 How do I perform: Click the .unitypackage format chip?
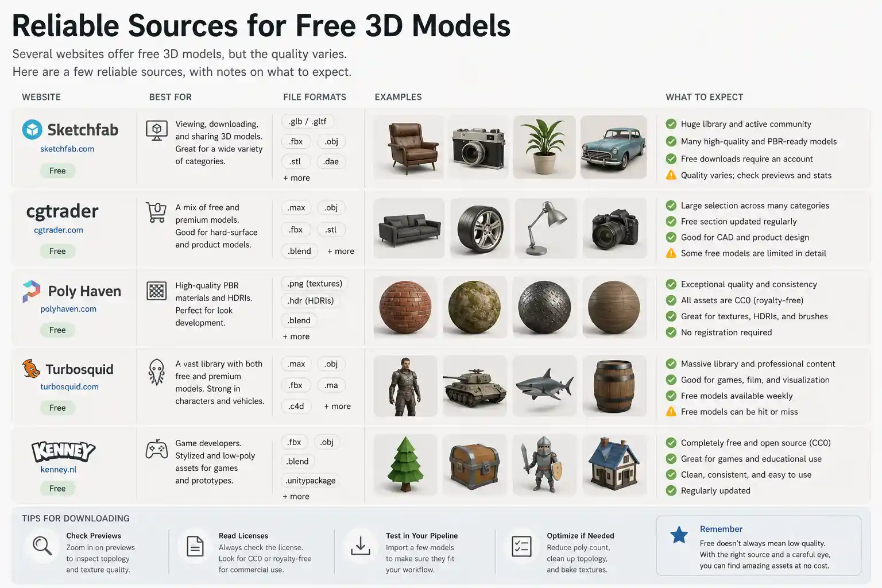pos(311,481)
